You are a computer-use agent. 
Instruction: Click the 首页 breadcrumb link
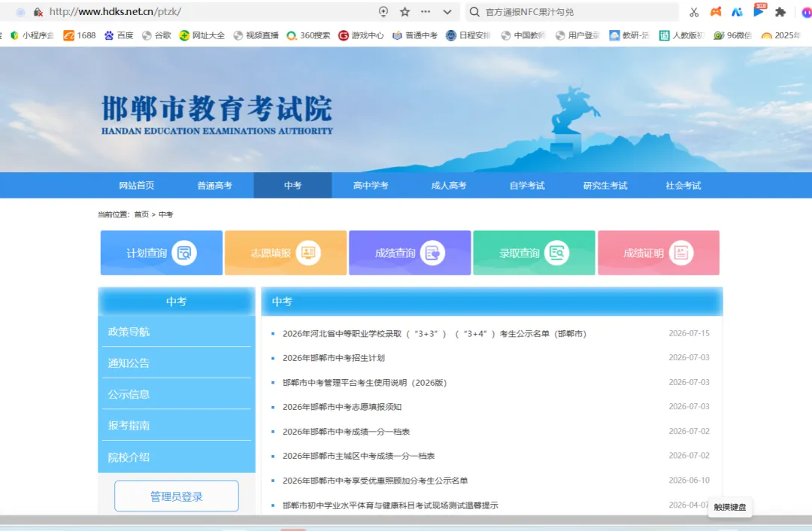coord(141,214)
